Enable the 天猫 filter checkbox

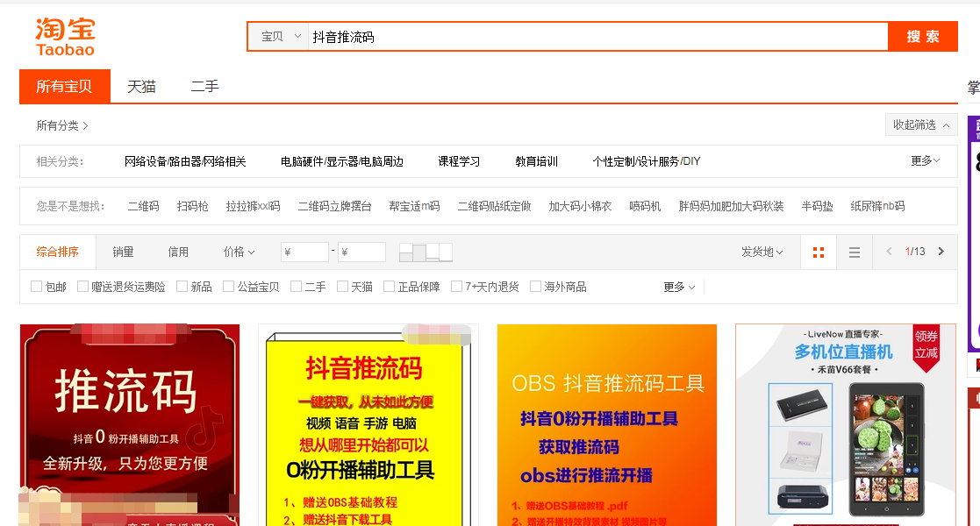click(x=342, y=286)
